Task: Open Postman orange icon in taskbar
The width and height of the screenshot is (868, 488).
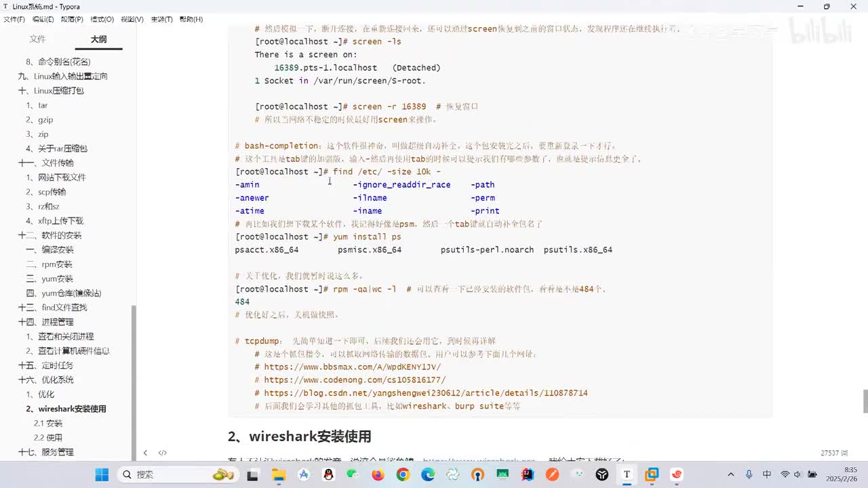Action: tap(553, 474)
